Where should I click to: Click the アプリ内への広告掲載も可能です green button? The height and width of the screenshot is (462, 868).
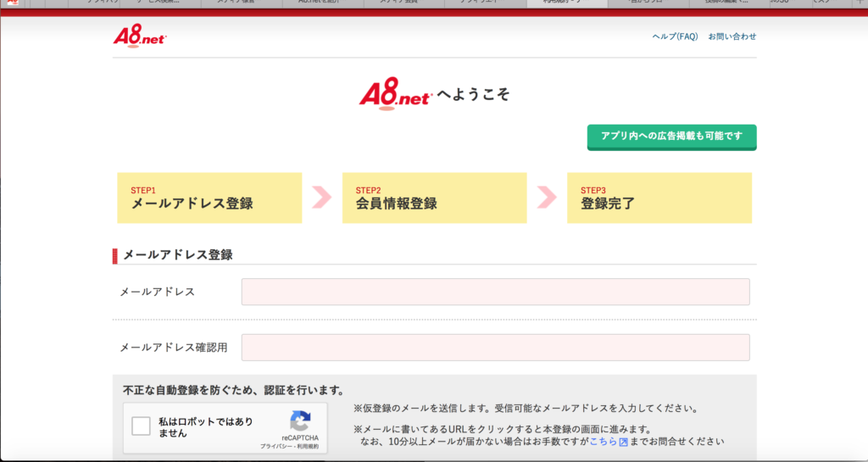671,136
